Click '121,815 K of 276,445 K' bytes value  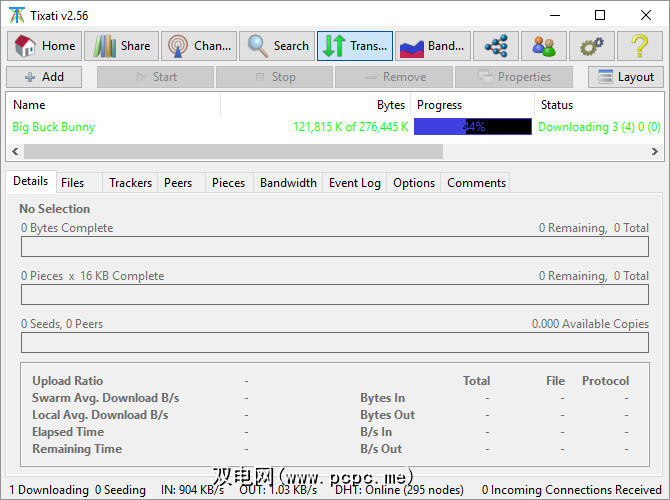click(x=351, y=127)
